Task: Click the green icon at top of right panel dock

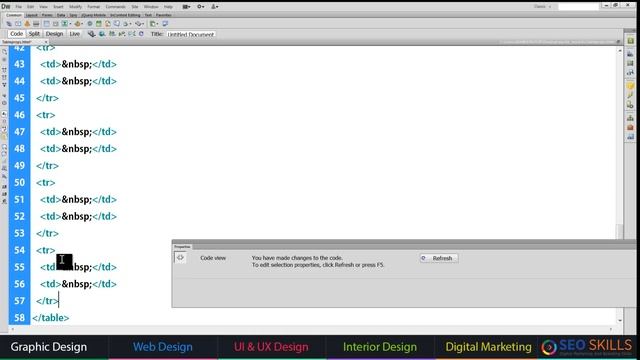Action: [x=631, y=41]
